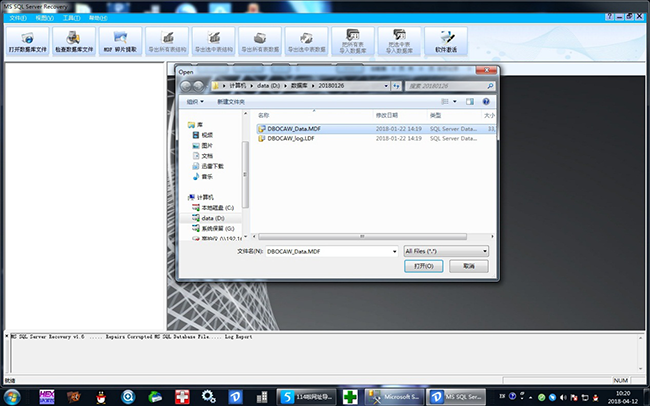Click the 取消 button

coord(469,266)
